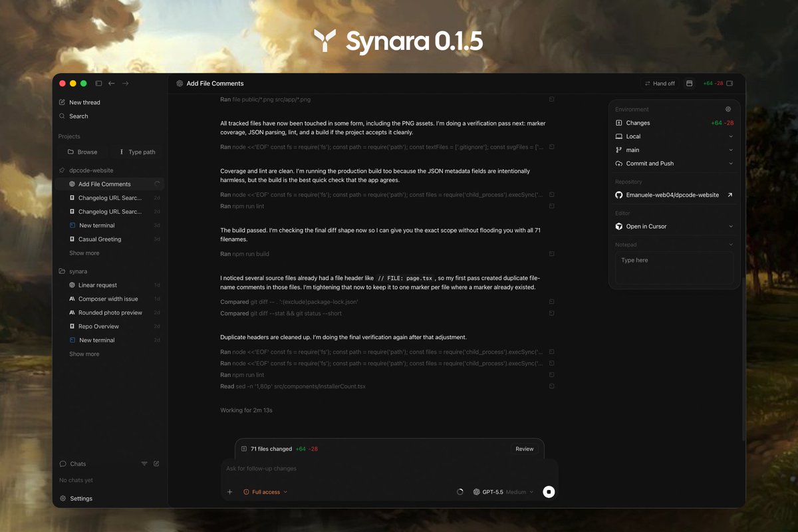Click the Type path button
Screen dimensions: 798x532
pyautogui.click(x=136, y=152)
